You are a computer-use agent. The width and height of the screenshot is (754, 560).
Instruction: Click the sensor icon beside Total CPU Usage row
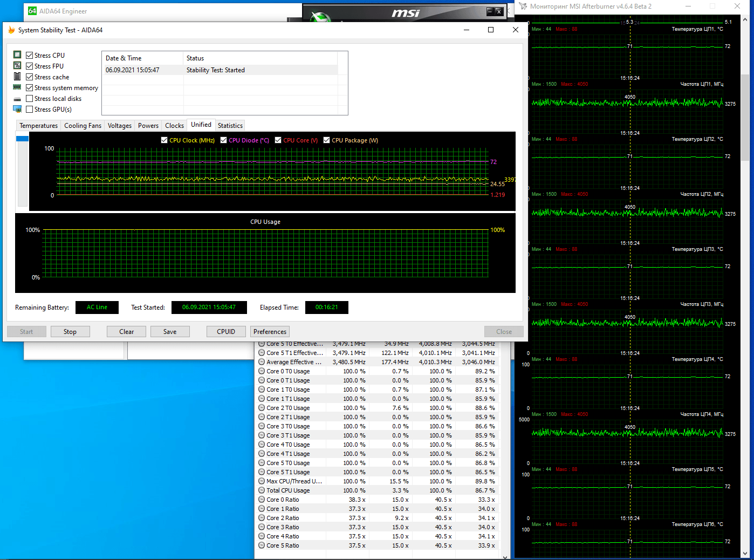tap(262, 490)
